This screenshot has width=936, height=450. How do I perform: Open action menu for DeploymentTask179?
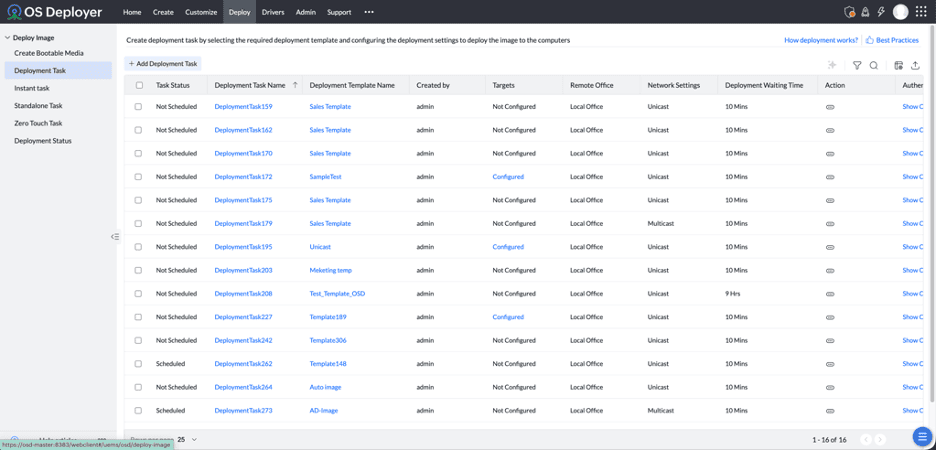(830, 224)
